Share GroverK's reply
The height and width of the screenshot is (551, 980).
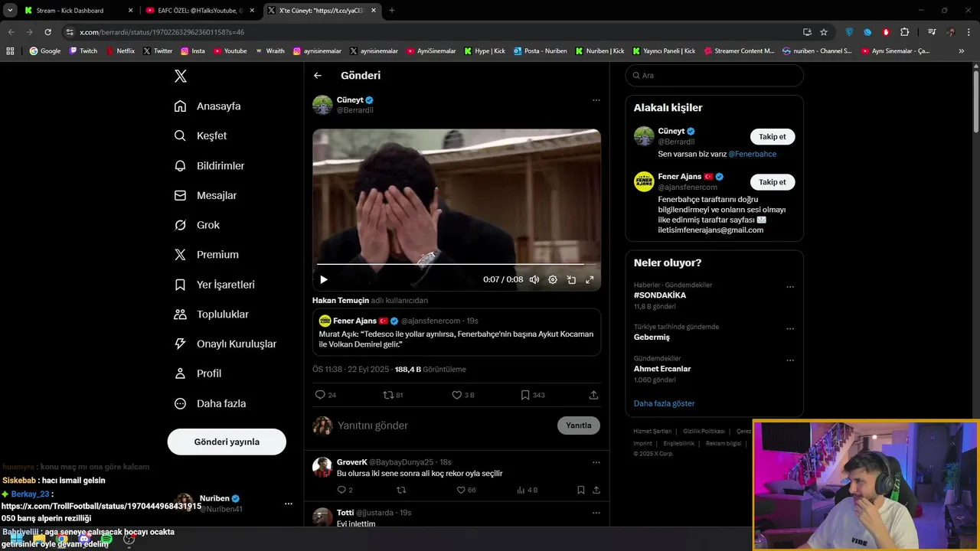[596, 490]
